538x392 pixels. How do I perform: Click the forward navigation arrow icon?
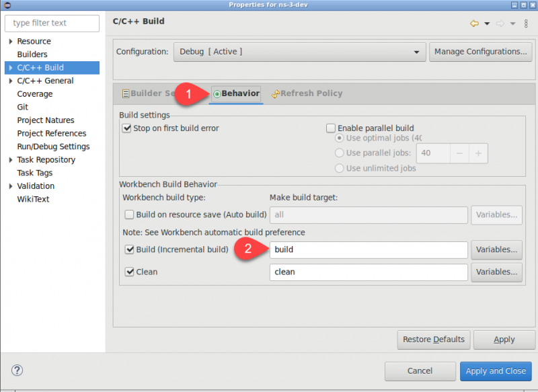pos(500,24)
